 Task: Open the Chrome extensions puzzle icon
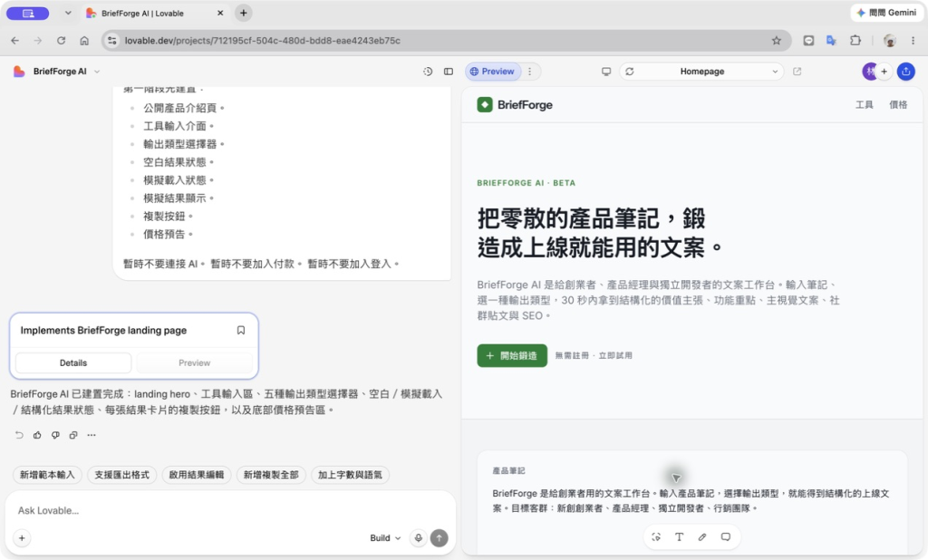click(x=855, y=40)
